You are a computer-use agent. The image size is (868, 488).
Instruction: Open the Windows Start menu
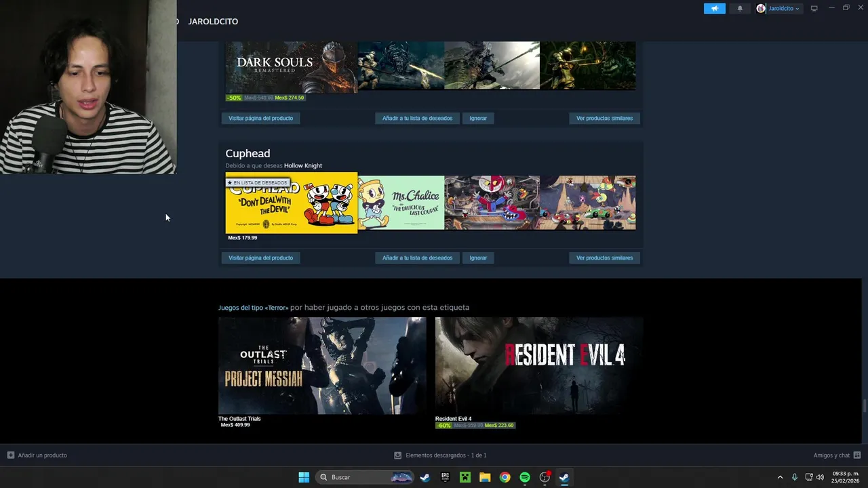tap(304, 477)
